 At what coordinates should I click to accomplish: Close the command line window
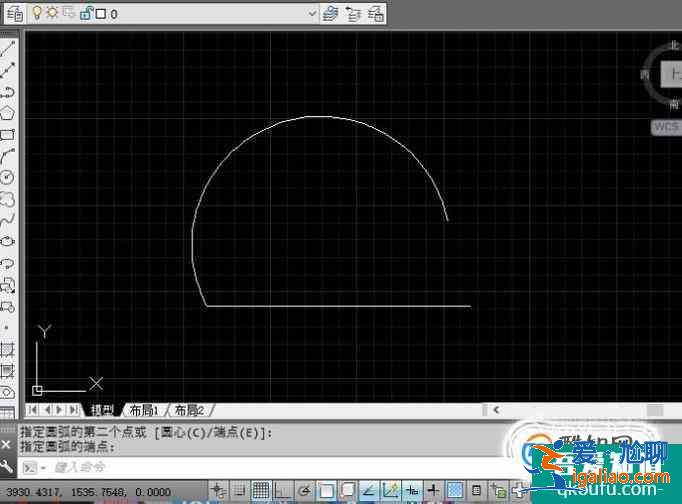tap(6, 444)
